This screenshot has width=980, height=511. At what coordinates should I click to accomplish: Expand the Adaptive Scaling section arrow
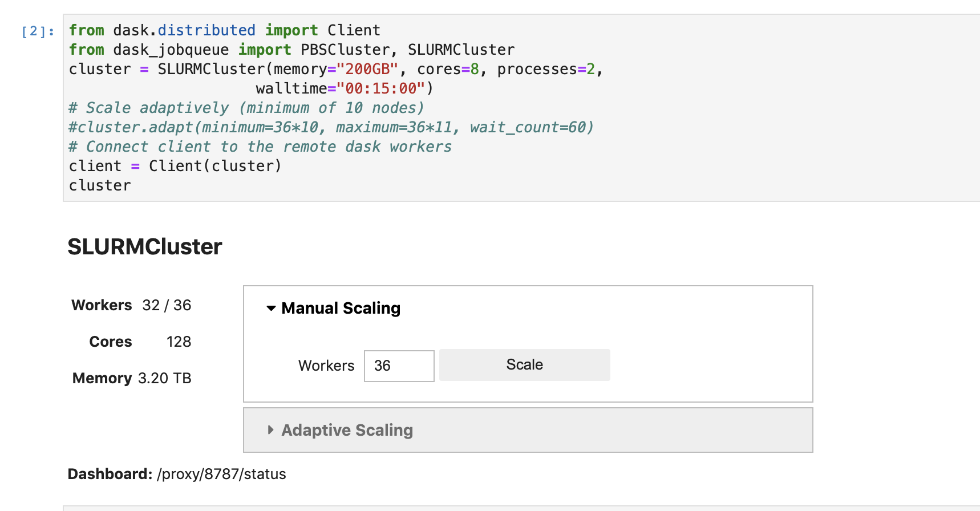click(271, 430)
